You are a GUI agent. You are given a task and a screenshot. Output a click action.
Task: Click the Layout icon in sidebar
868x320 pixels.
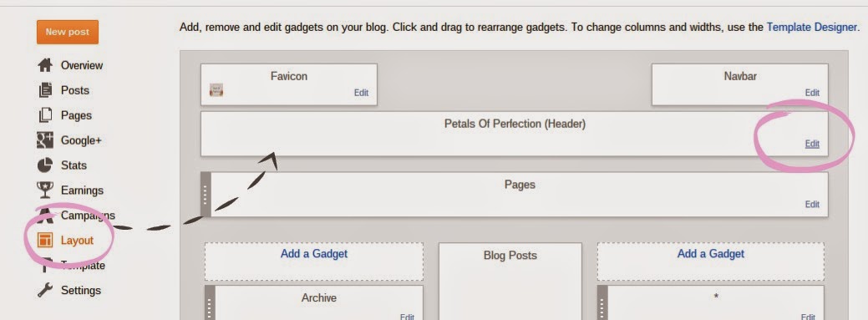tap(45, 241)
